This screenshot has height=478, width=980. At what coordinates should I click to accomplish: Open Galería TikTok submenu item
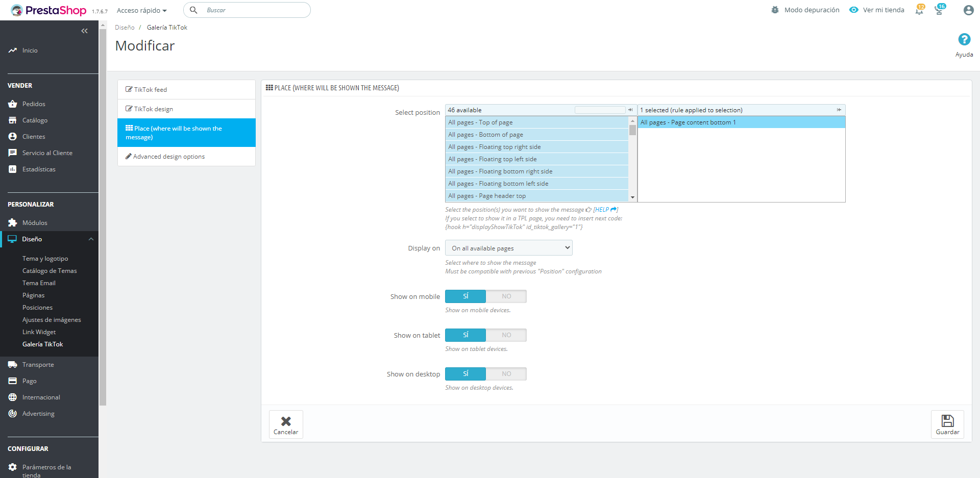43,344
